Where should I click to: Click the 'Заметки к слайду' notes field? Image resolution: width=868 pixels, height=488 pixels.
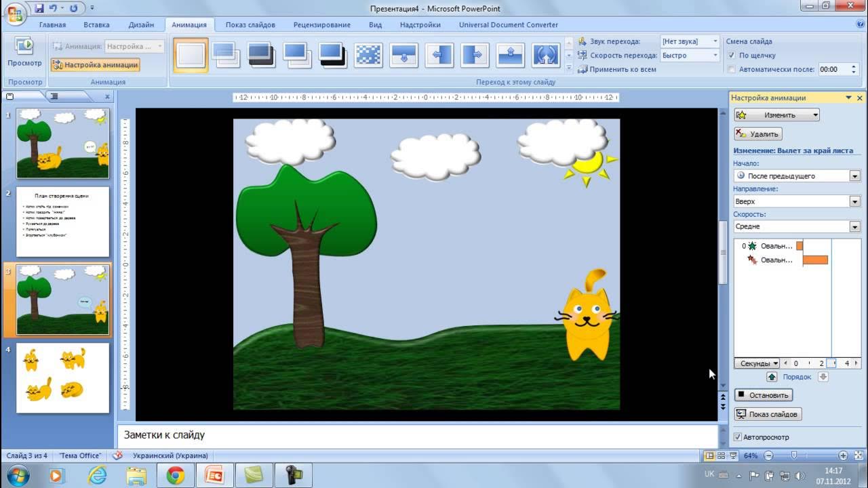click(417, 436)
